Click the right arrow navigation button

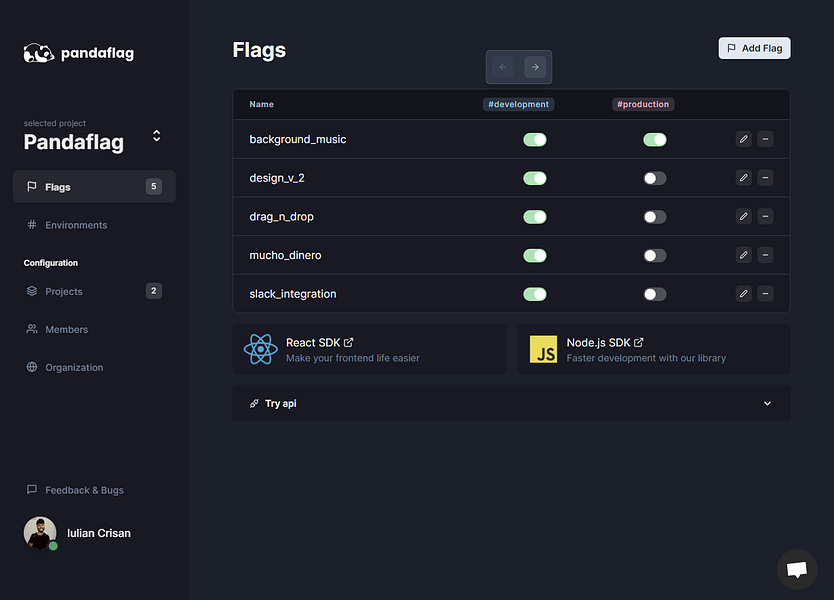pos(535,67)
